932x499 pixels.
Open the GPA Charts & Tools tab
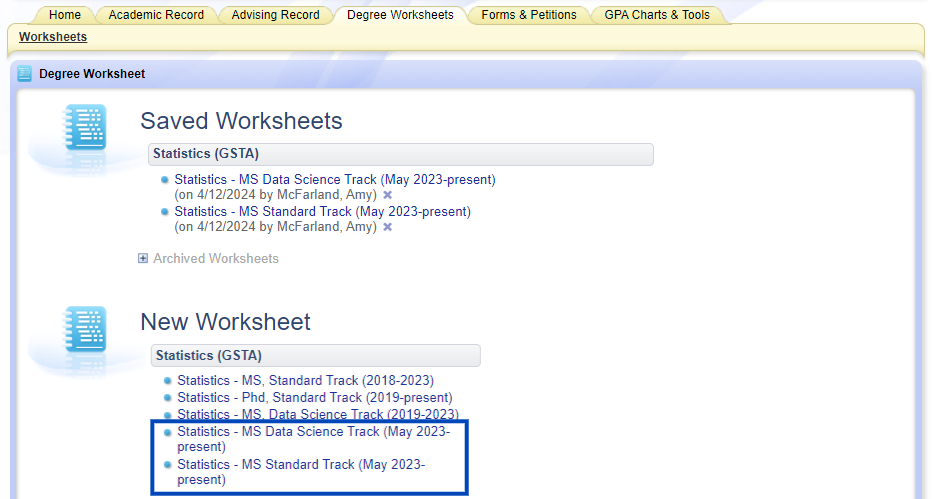pos(657,15)
